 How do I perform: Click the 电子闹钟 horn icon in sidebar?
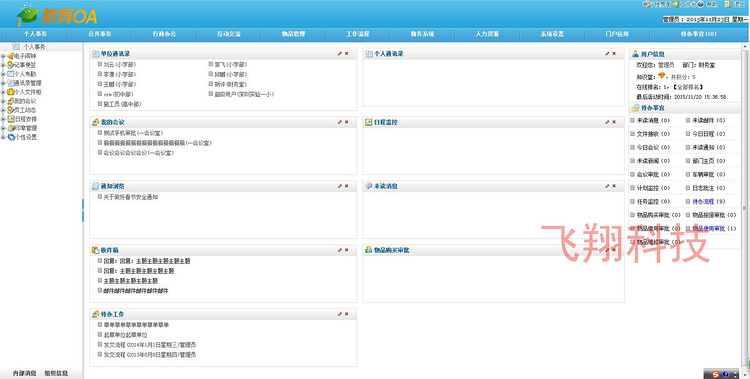[10, 56]
